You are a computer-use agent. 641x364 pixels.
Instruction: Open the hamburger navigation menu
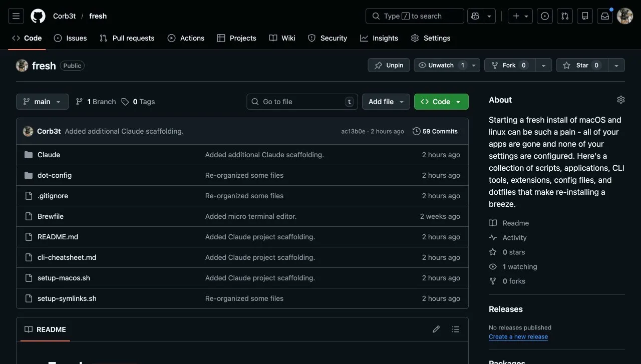(16, 16)
